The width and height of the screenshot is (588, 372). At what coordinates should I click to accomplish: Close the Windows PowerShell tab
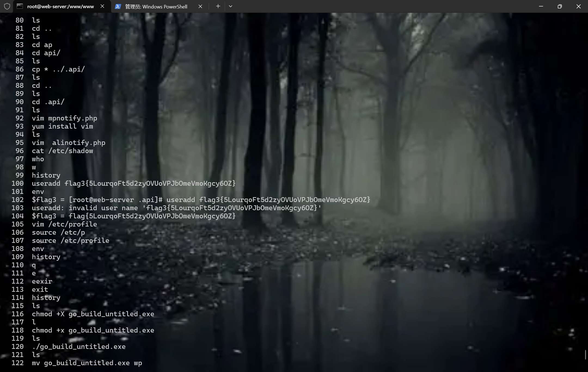pos(200,6)
